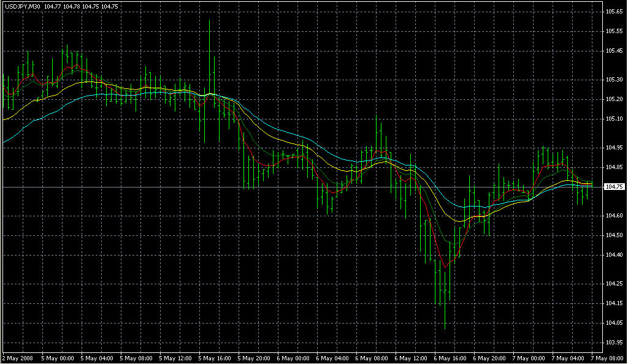Click top of tallest spike bar near 105.60
Image resolution: width=628 pixels, height=364 pixels.
[x=210, y=21]
